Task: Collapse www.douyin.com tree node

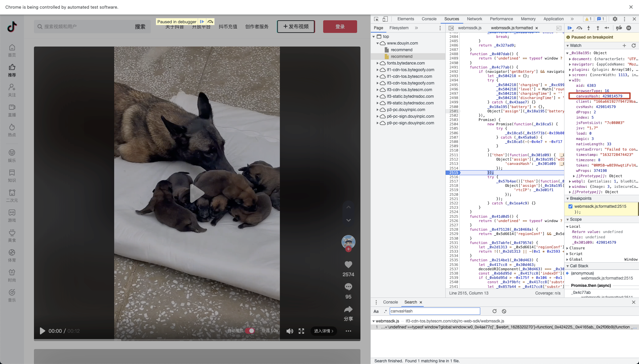Action: [377, 43]
